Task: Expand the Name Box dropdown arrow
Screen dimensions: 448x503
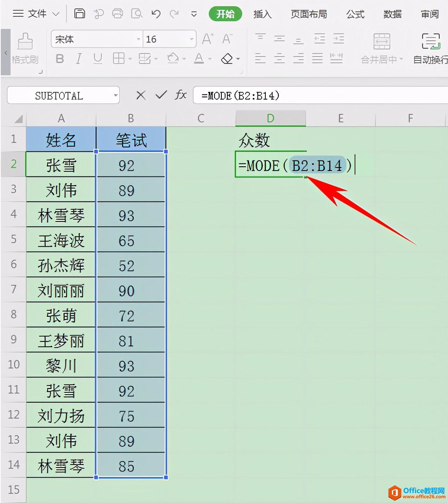Action: 116,96
